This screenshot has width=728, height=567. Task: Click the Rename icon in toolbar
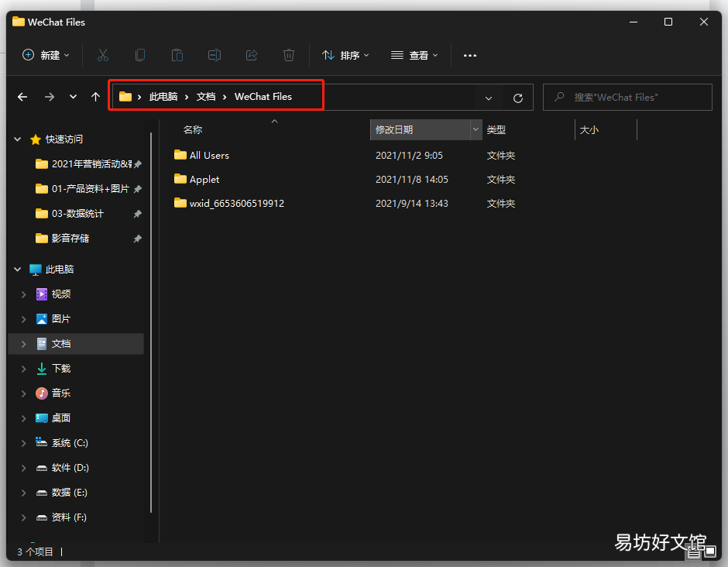(x=214, y=55)
